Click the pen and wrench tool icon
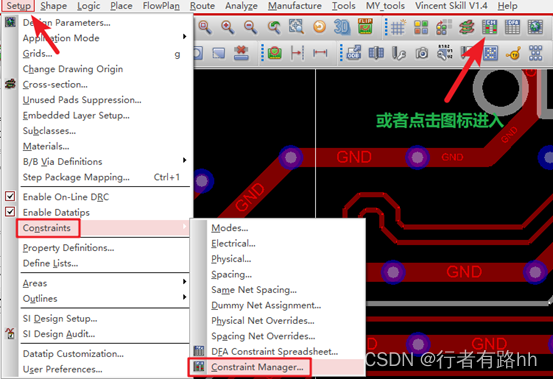The image size is (553, 379). (399, 53)
